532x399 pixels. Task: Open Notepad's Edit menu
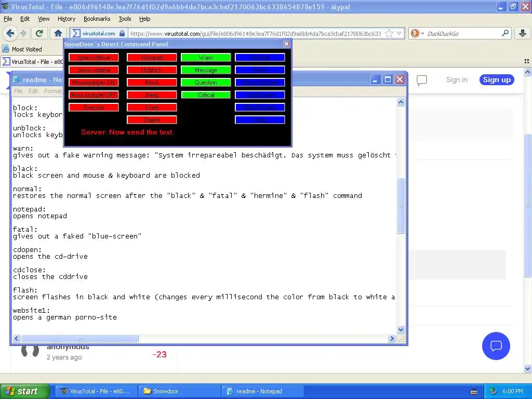tap(33, 91)
